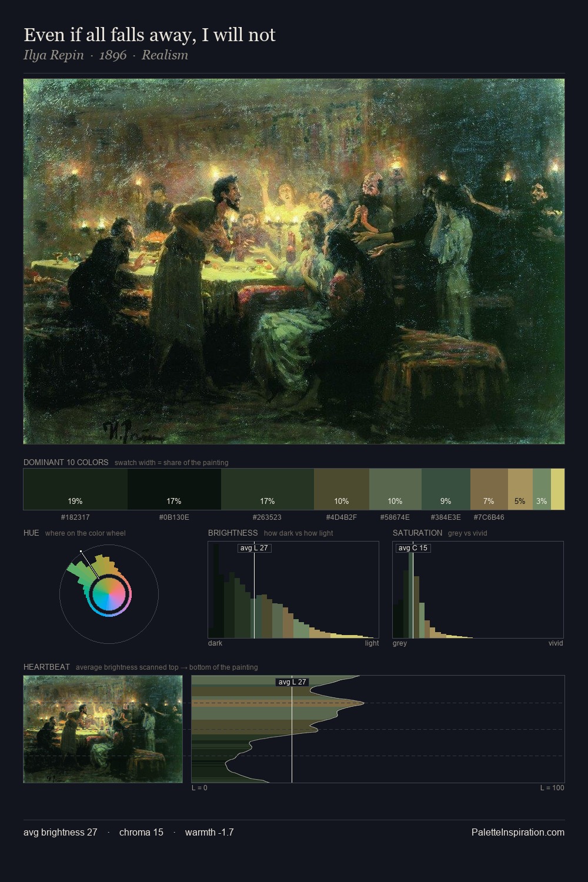Click the hex label '#0B130E'

[x=174, y=517]
